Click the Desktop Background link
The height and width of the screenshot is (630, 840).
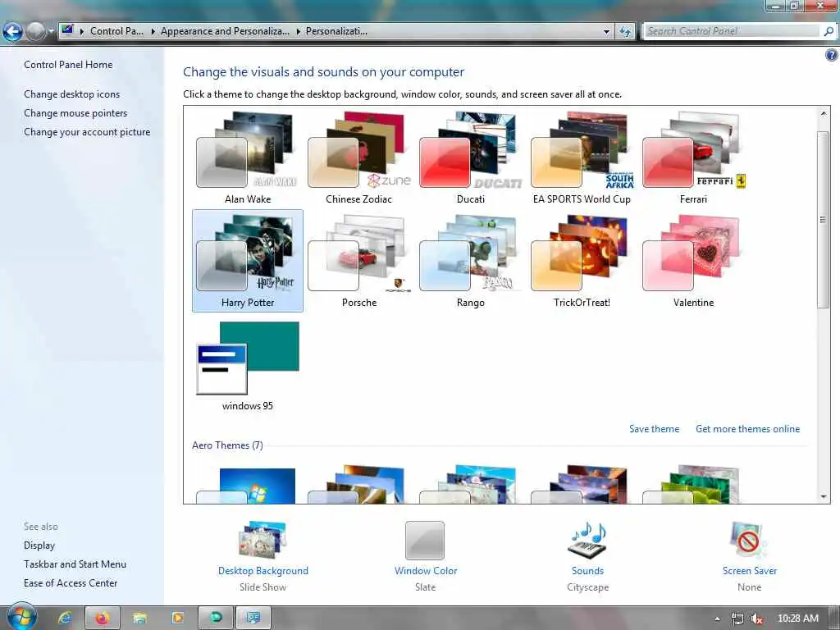tap(263, 571)
